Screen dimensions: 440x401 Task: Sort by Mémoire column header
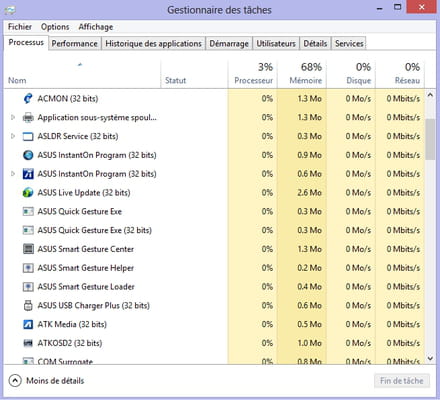pyautogui.click(x=302, y=74)
